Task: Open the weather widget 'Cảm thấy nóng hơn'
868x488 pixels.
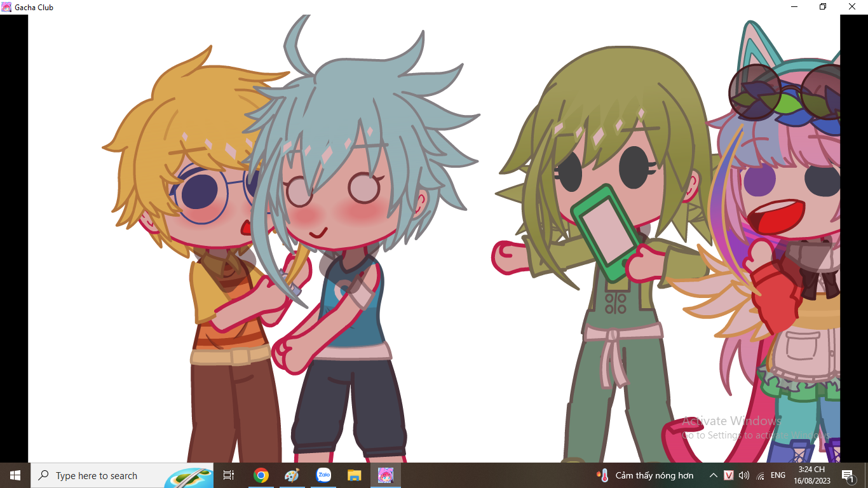Action: click(645, 475)
